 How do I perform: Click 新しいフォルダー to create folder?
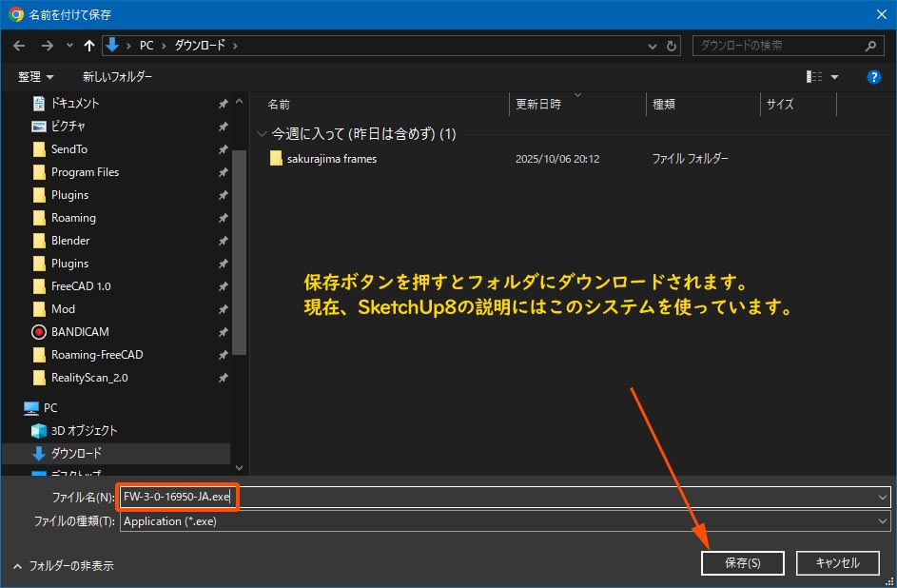(117, 77)
